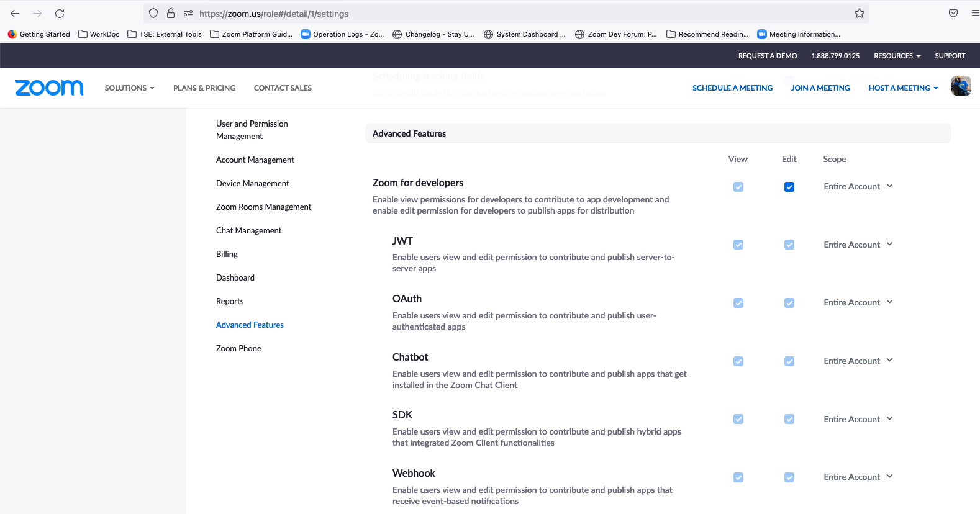Click the Pocket save icon

click(x=953, y=13)
